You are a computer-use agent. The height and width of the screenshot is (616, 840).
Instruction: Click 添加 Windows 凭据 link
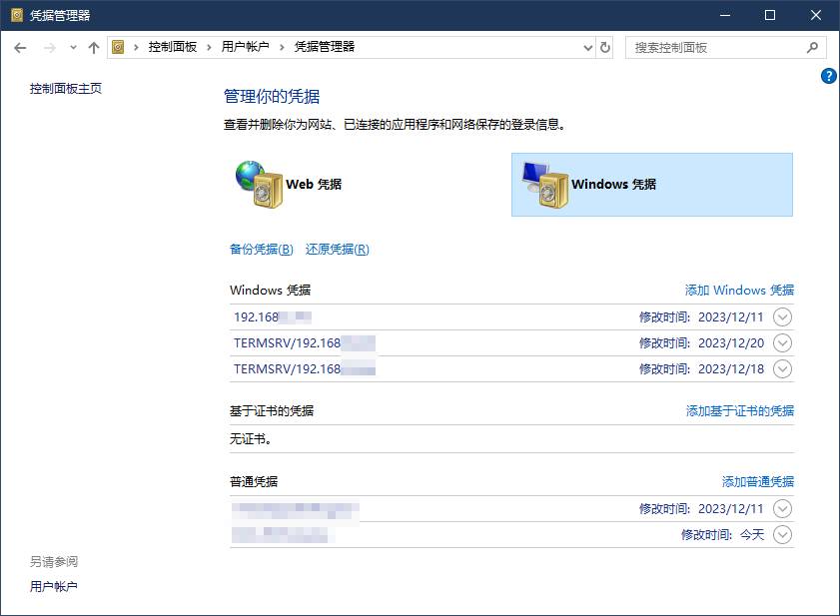pos(739,290)
